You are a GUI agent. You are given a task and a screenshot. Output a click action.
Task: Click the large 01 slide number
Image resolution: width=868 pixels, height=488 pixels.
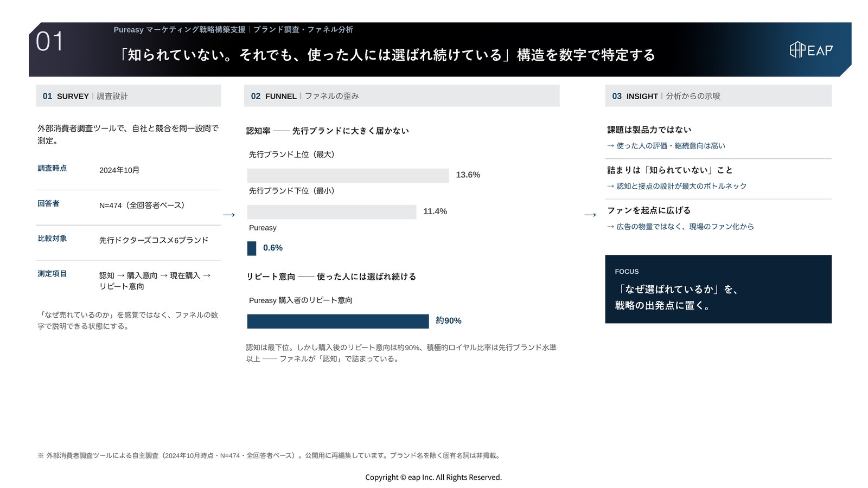click(50, 42)
